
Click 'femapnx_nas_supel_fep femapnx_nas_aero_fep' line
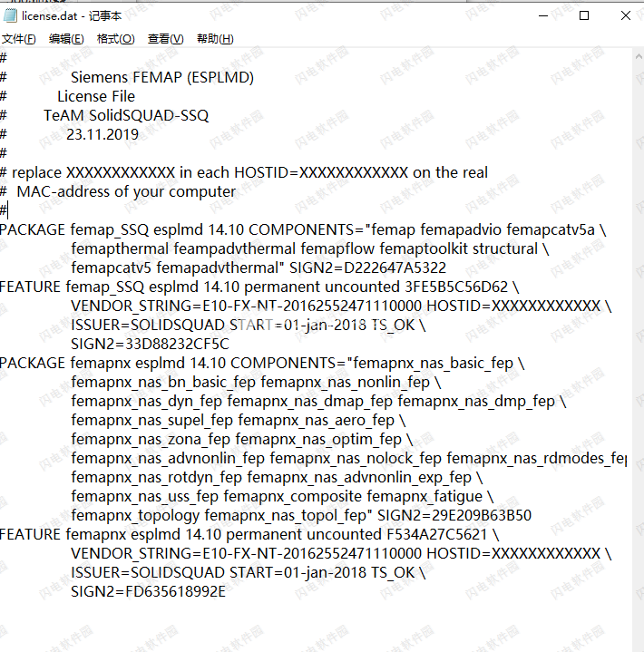point(238,421)
